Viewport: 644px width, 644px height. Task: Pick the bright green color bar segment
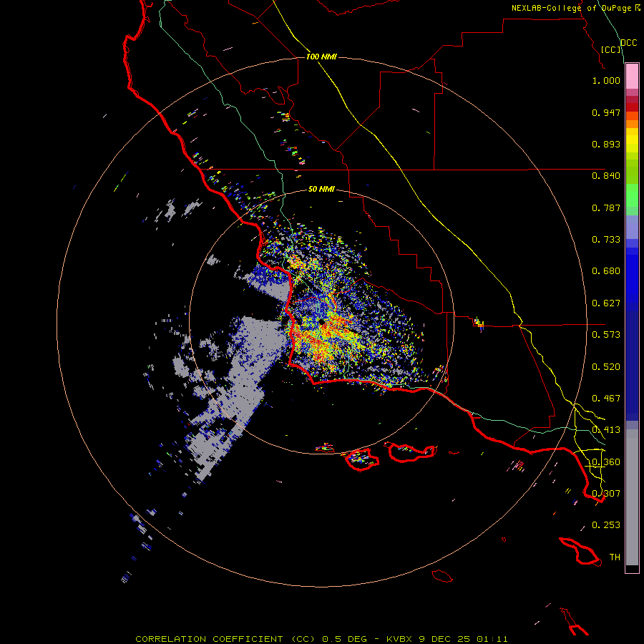(x=632, y=195)
